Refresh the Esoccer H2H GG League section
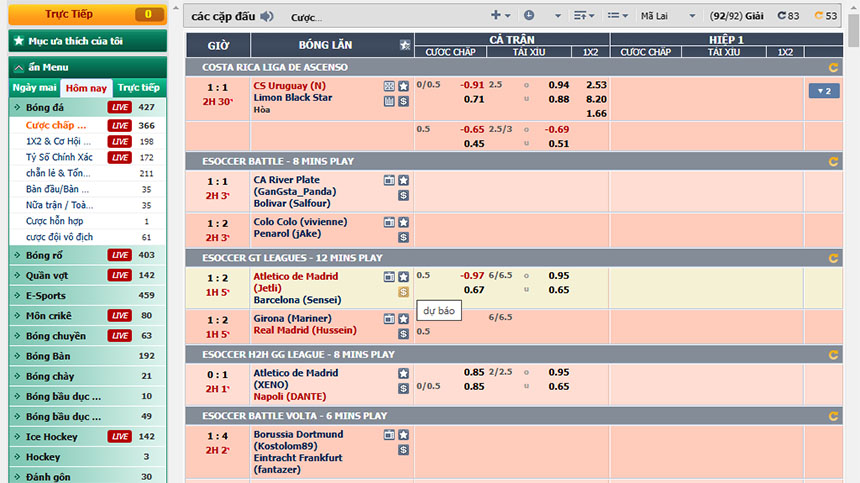Viewport: 860px width, 483px height. [833, 355]
